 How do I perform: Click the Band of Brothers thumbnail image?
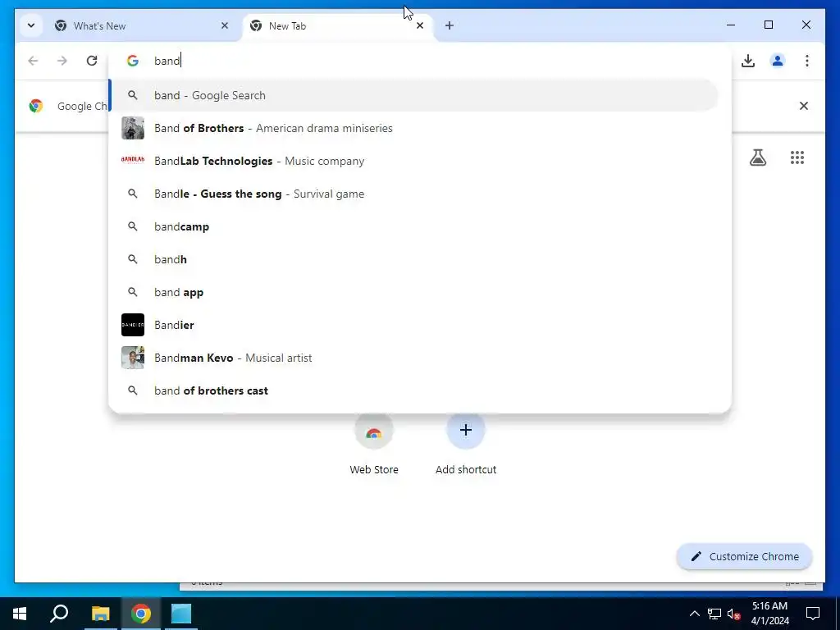(133, 128)
